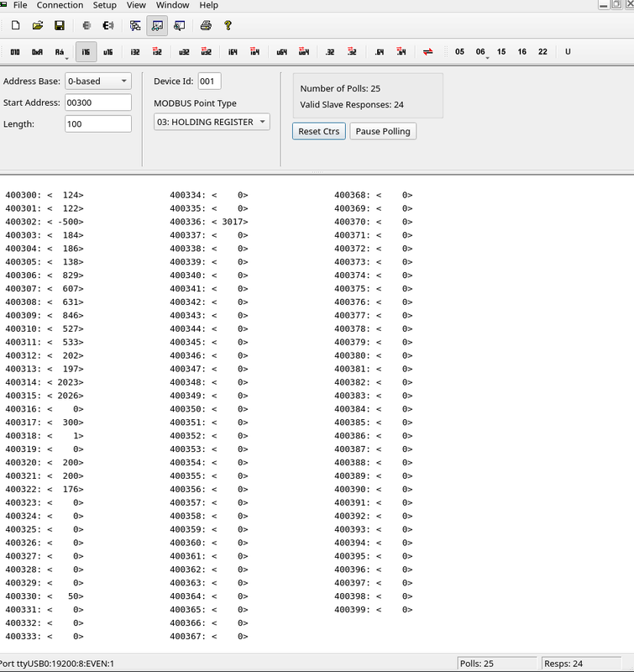
Task: Click the New document icon
Action: (x=15, y=26)
